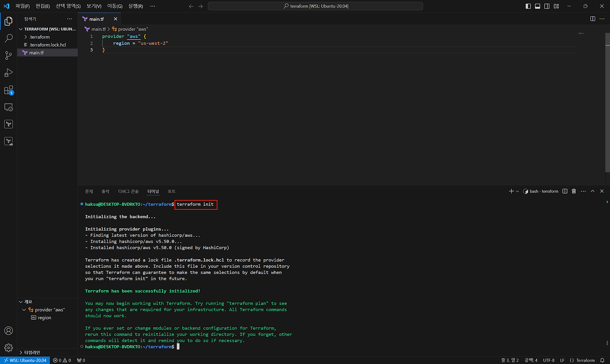Open Run and Debug view

click(9, 73)
